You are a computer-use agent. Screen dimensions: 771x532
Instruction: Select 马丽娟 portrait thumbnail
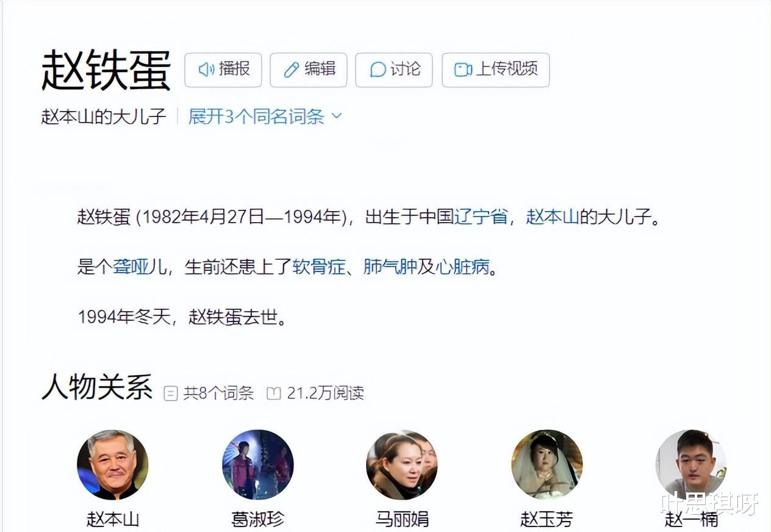coord(402,465)
